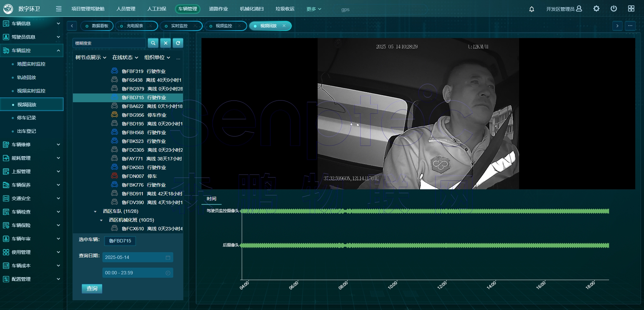This screenshot has height=310, width=644.
Task: Open 垃圾收运 top menu
Action: click(285, 9)
